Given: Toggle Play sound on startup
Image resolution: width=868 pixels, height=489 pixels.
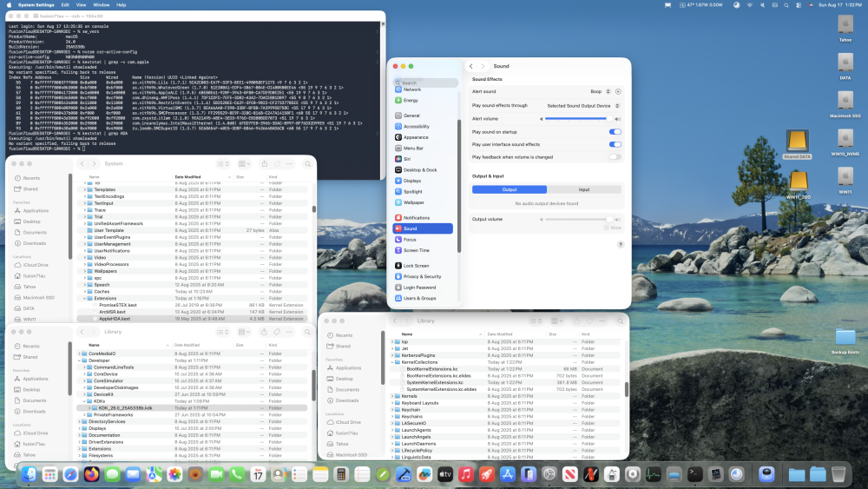Looking at the screenshot, I should [615, 132].
